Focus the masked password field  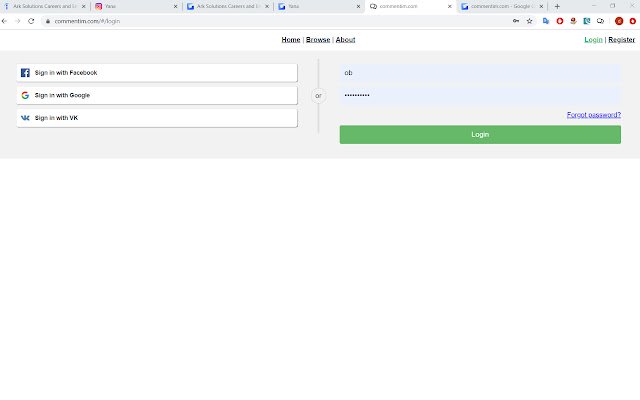pos(480,95)
